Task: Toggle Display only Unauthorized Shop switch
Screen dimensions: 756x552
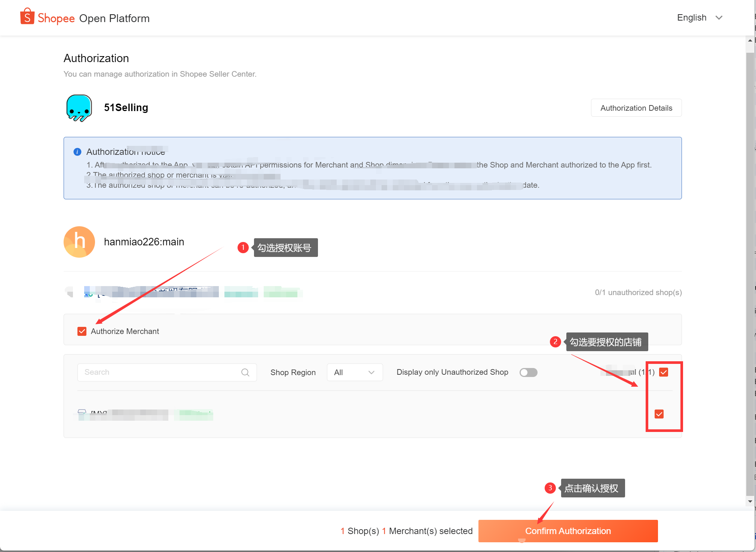Action: tap(528, 372)
